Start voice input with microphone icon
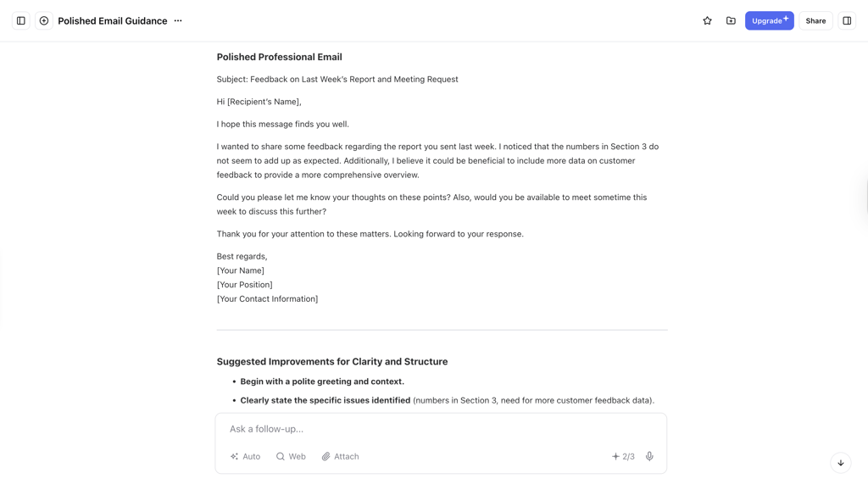 [649, 456]
